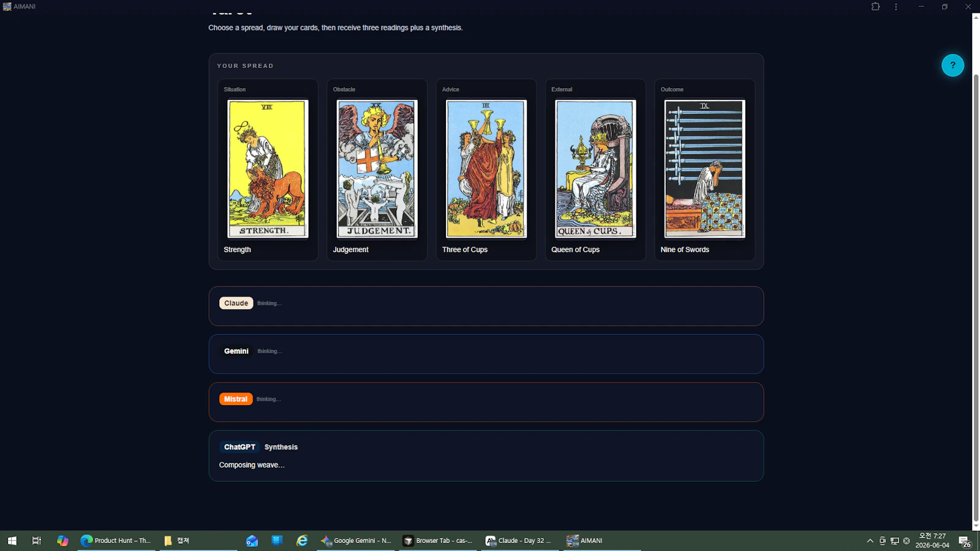This screenshot has height=551, width=980.
Task: Switch to the AIMANI taskbar window
Action: 602,541
